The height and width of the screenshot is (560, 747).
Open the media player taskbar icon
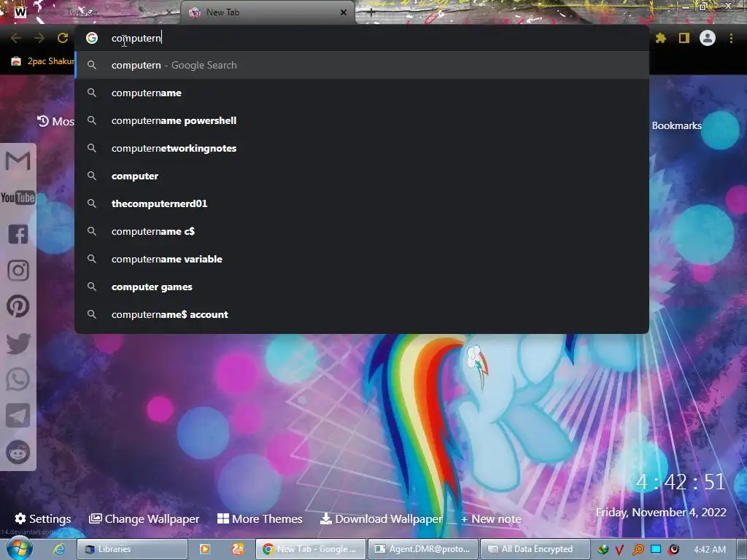205,549
